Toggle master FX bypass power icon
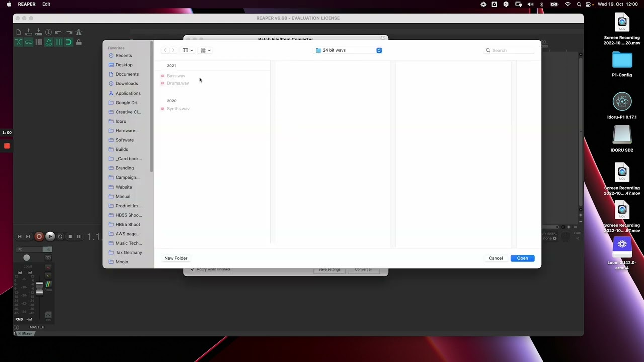644x362 pixels. click(48, 250)
